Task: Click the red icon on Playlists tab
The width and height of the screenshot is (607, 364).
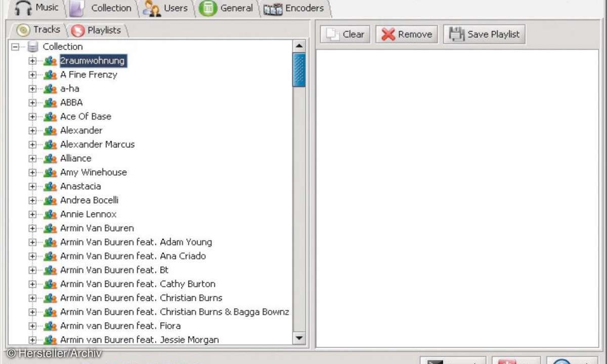Action: [78, 31]
